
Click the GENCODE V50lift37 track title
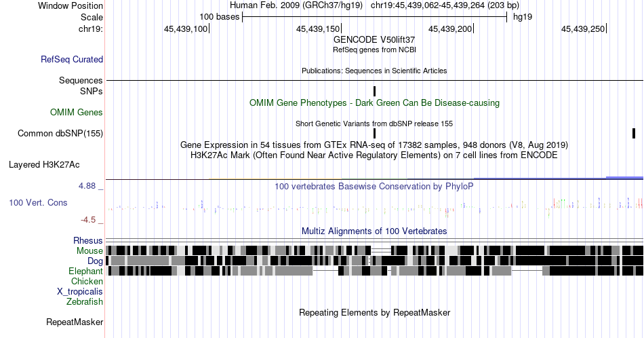point(374,40)
